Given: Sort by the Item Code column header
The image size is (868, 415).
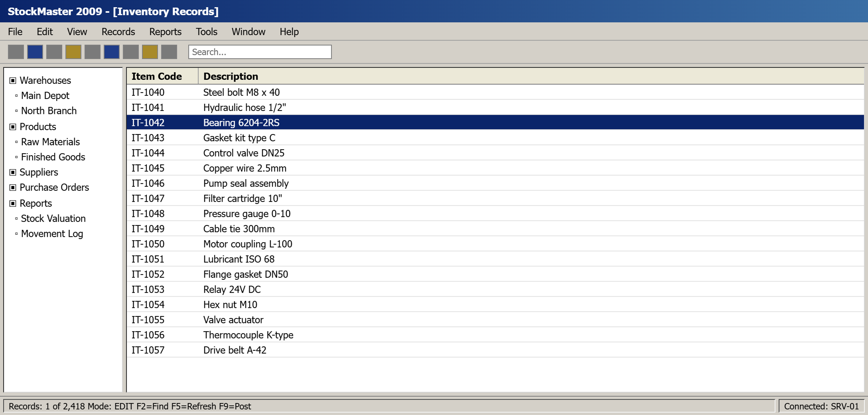Looking at the screenshot, I should click(162, 76).
